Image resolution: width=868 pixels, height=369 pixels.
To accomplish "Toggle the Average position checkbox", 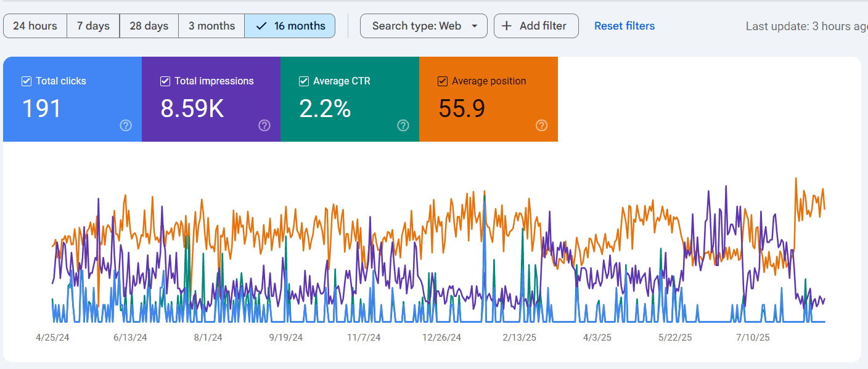I will tap(443, 81).
